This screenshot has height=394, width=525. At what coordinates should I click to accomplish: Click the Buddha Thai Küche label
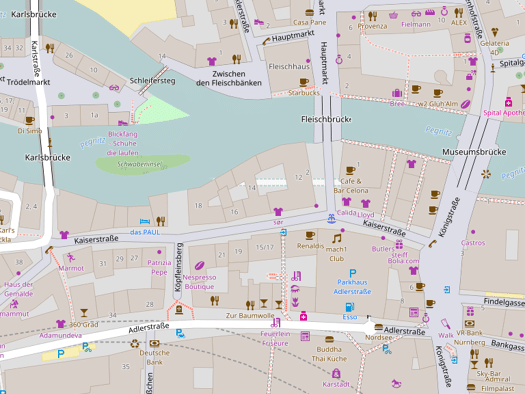coord(329,354)
